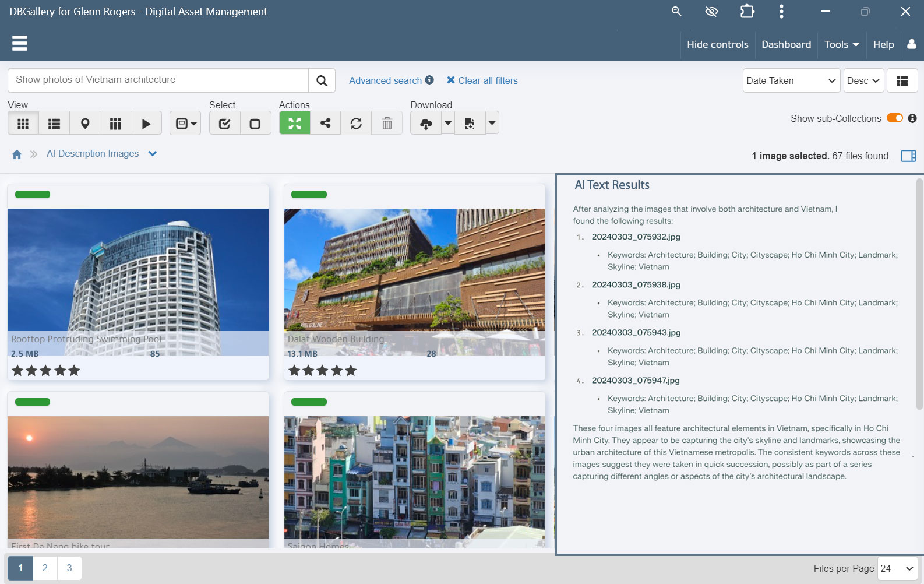Start the slideshow play button

click(x=146, y=124)
